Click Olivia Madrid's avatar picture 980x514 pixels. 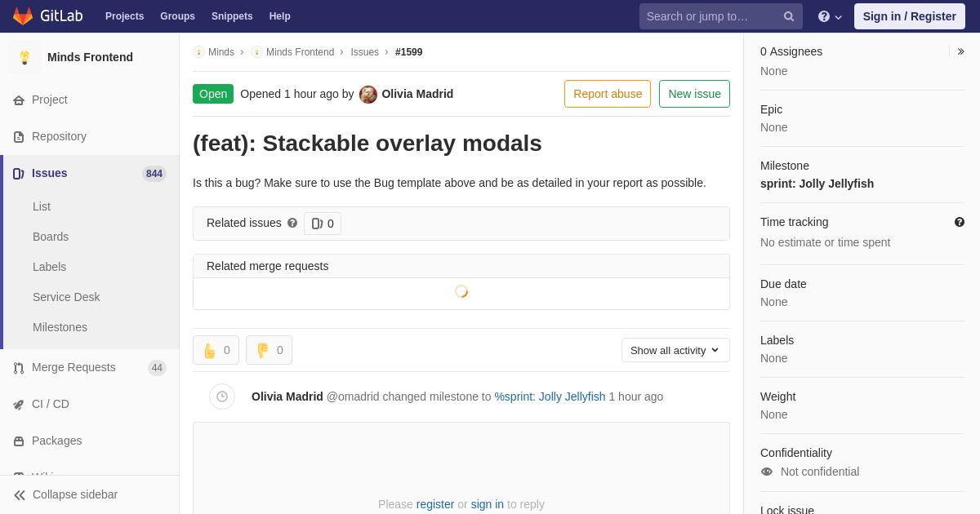(368, 94)
